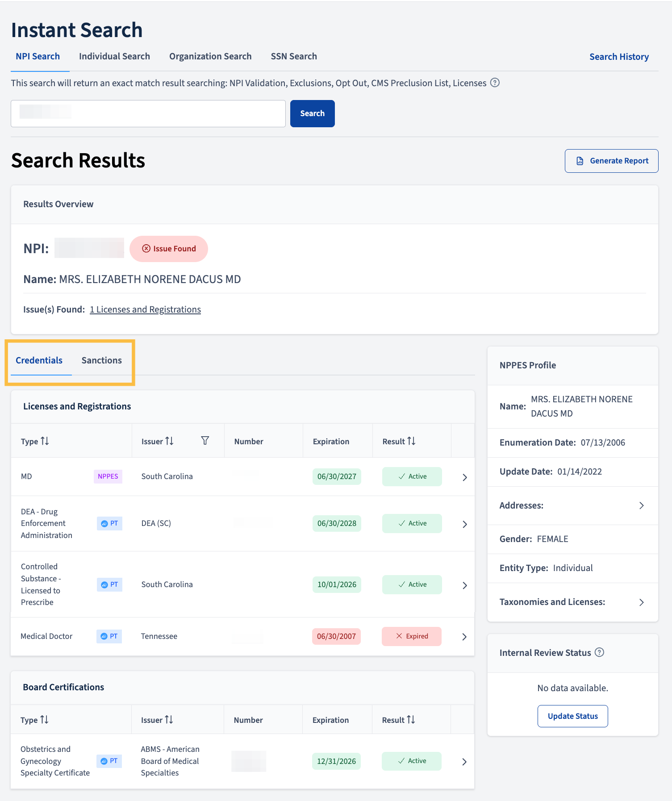Click PT badge on Obstetrics certificate row
This screenshot has width=672, height=801.
click(109, 761)
